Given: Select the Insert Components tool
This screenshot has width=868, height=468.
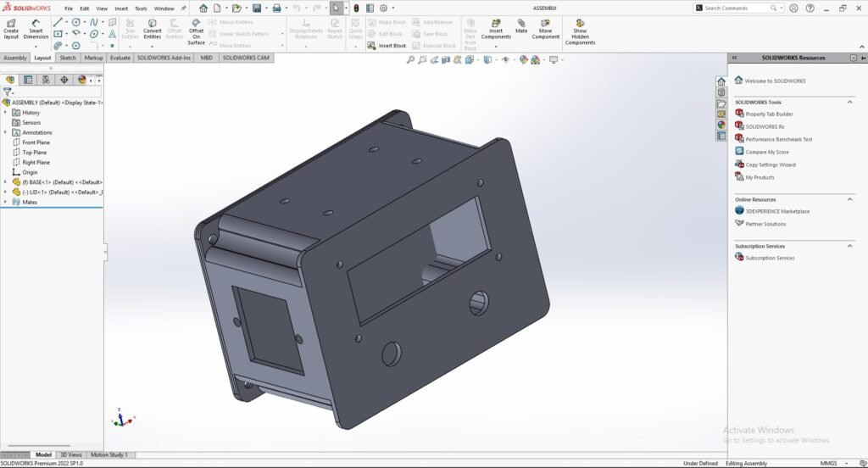Looking at the screenshot, I should click(x=496, y=28).
